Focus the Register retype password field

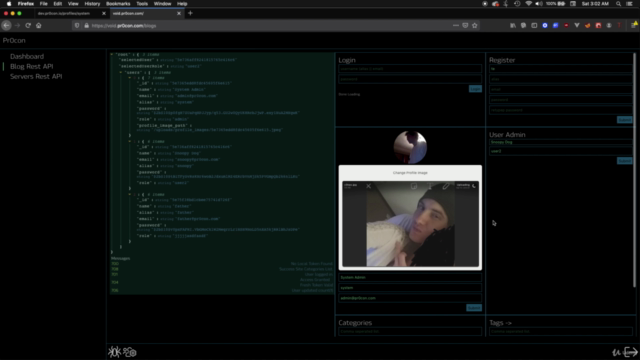561,110
